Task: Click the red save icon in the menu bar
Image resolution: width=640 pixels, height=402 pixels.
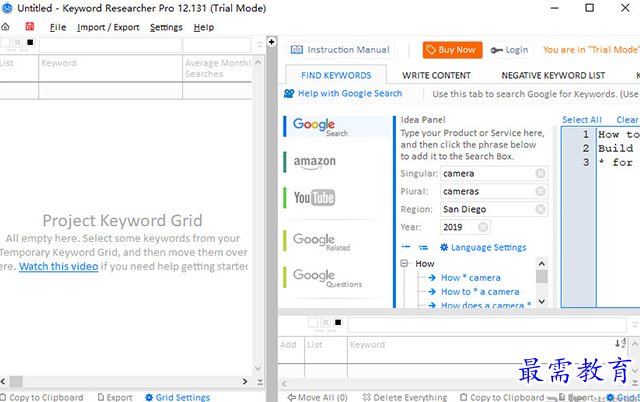Action: [x=29, y=27]
